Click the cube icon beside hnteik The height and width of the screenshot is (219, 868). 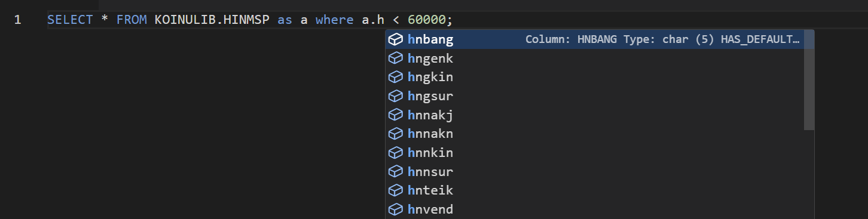pos(395,190)
